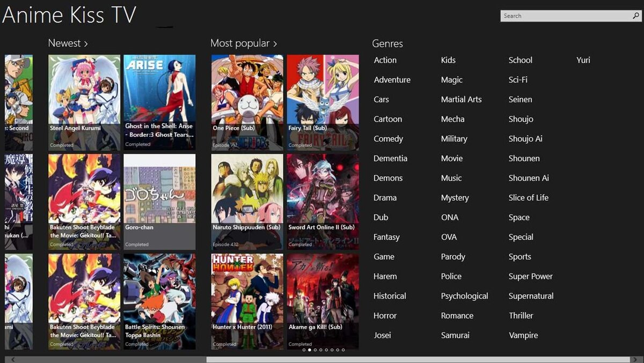
Task: Open the Steel Angel Kurumi thumbnail
Action: [84, 102]
